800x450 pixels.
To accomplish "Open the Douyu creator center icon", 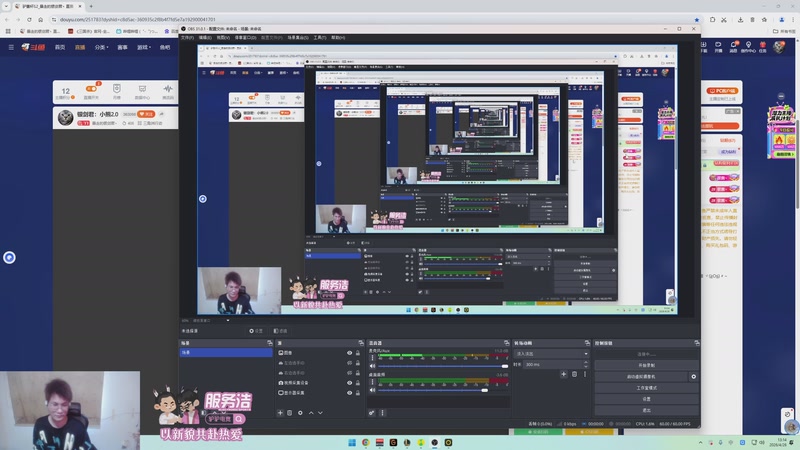I will [x=748, y=46].
